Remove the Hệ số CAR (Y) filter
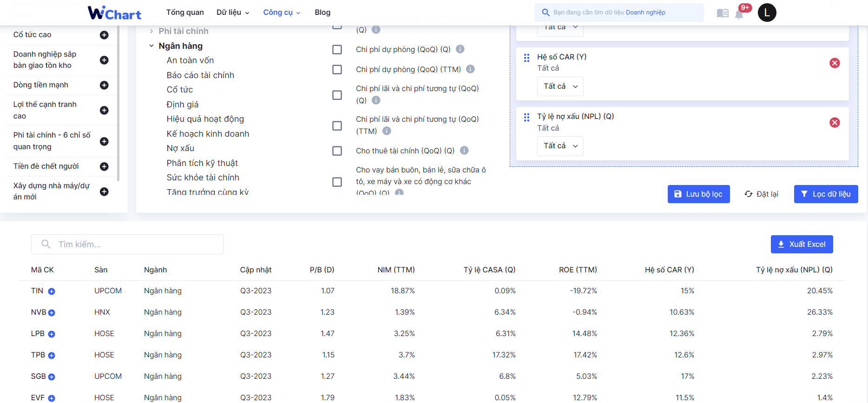 coord(835,63)
